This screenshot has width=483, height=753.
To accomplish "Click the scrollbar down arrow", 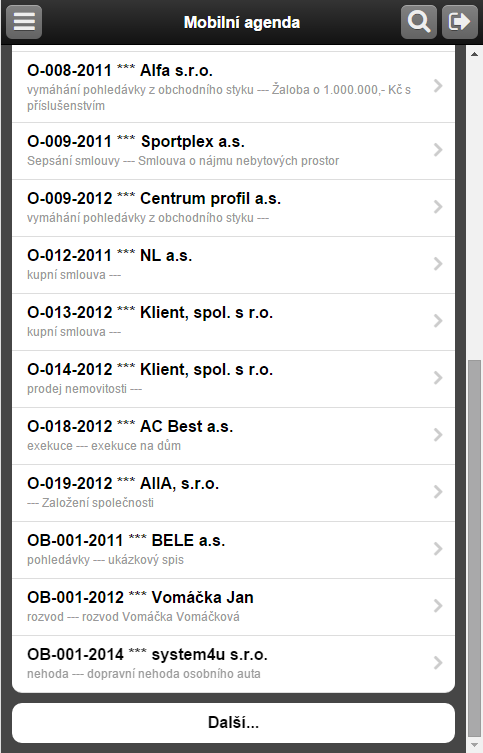I will click(x=474, y=746).
